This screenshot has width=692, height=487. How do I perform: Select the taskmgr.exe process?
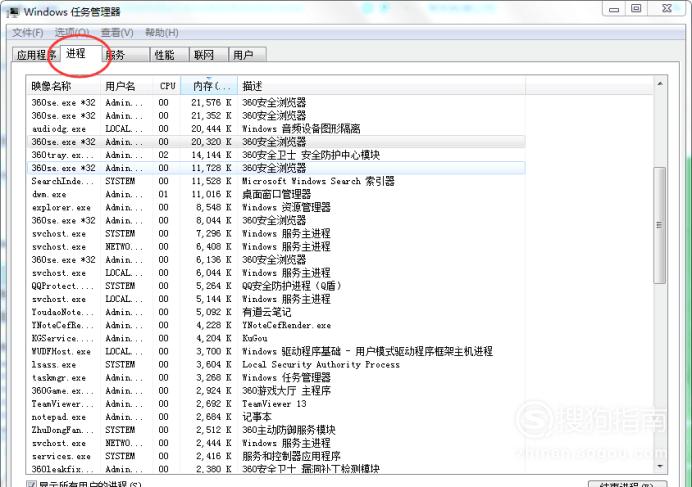276,378
